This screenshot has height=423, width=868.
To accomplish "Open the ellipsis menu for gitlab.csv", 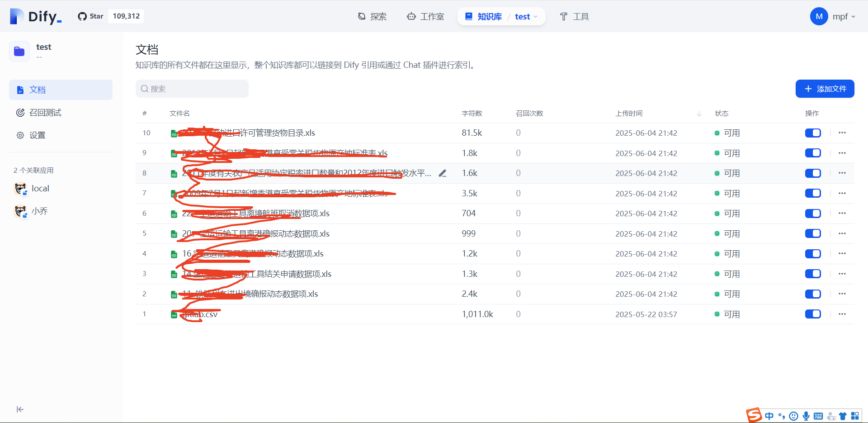I will tap(842, 314).
